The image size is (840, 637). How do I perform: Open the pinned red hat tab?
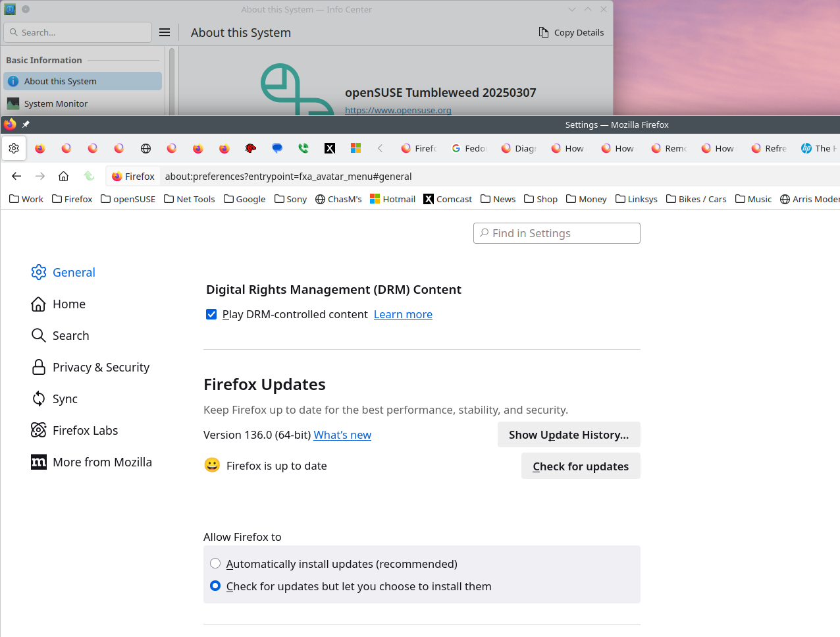tap(251, 148)
